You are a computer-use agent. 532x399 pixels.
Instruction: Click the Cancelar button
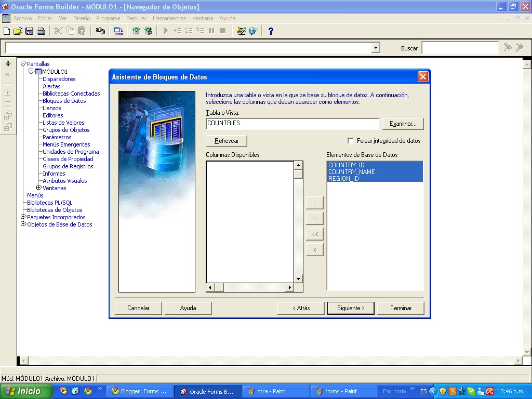[x=138, y=308]
